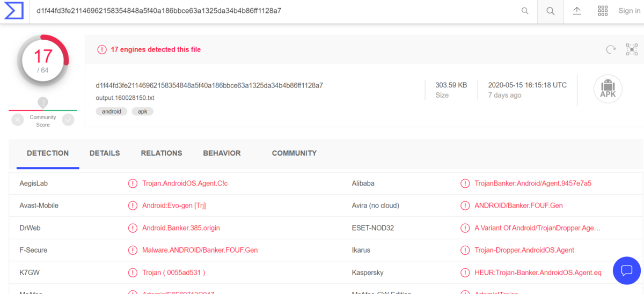Click the APK file type icon
This screenshot has height=294, width=644.
(608, 89)
